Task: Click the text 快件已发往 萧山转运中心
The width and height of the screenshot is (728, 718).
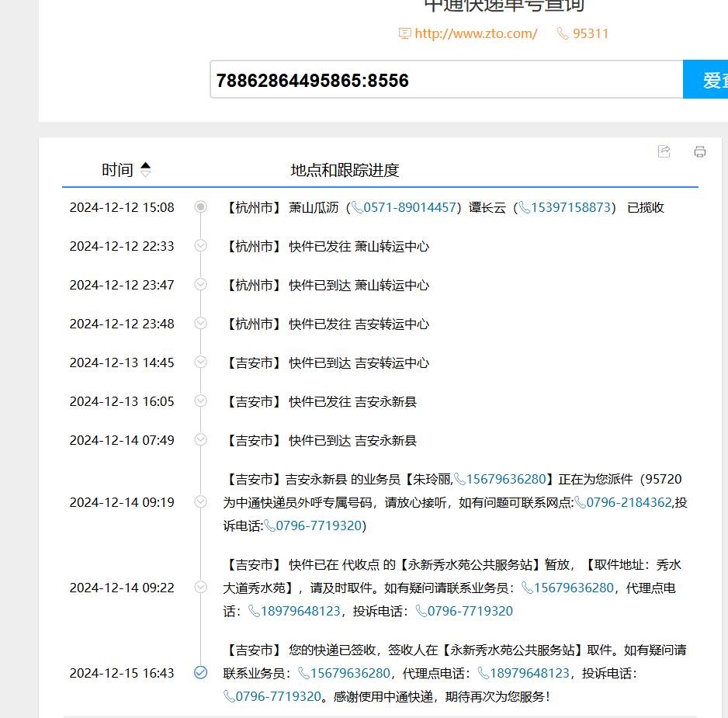Action: pyautogui.click(x=359, y=246)
